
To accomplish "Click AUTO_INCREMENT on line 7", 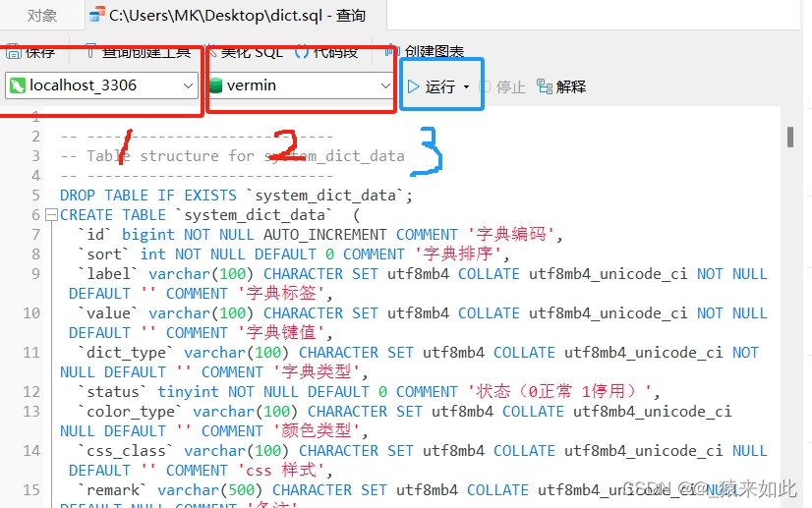I will click(x=324, y=235).
